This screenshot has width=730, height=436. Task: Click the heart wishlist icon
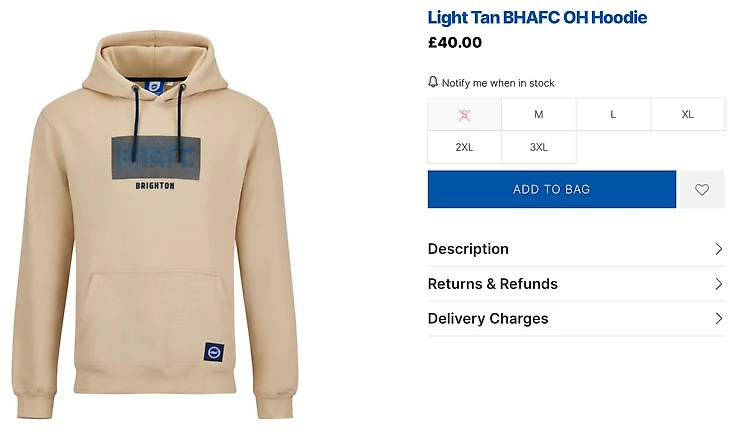[x=702, y=189]
